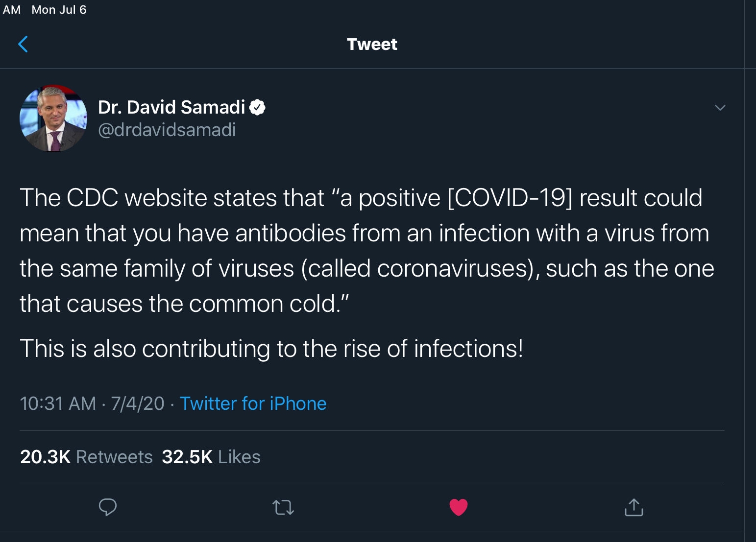Tap the AM time in the status bar
Screen dimensions: 756x542
[12, 10]
